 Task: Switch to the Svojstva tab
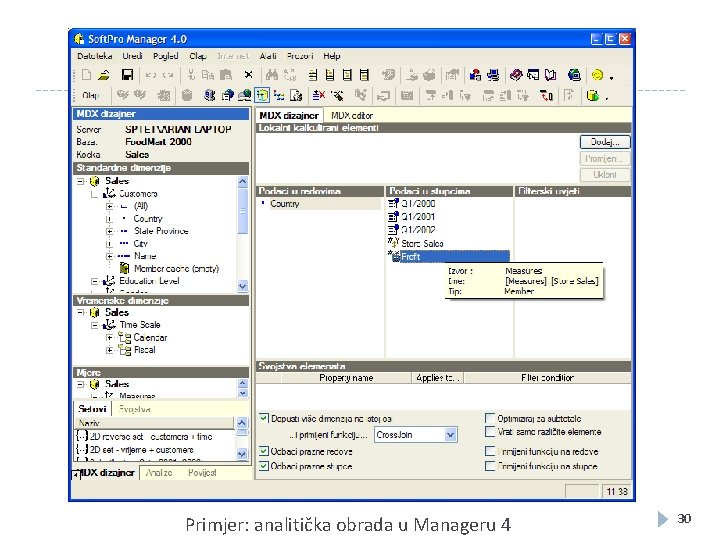pyautogui.click(x=135, y=409)
